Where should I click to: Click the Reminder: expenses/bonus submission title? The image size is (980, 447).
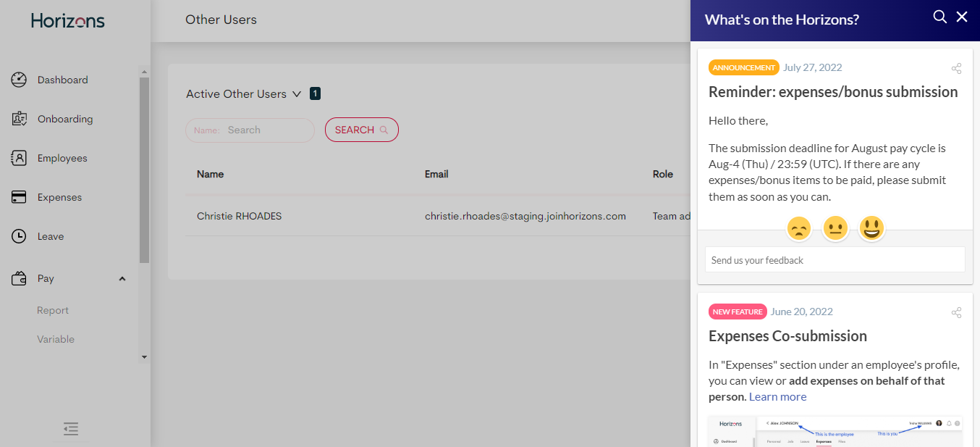click(833, 92)
